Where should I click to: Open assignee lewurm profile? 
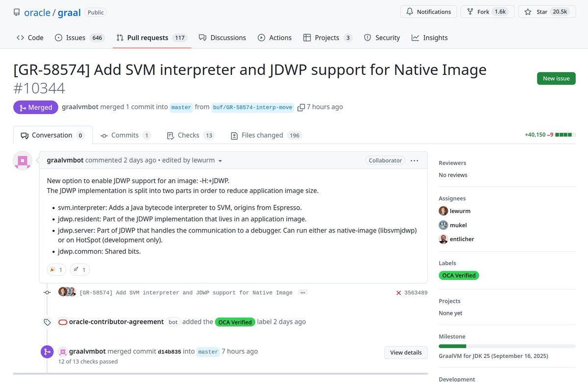460,211
